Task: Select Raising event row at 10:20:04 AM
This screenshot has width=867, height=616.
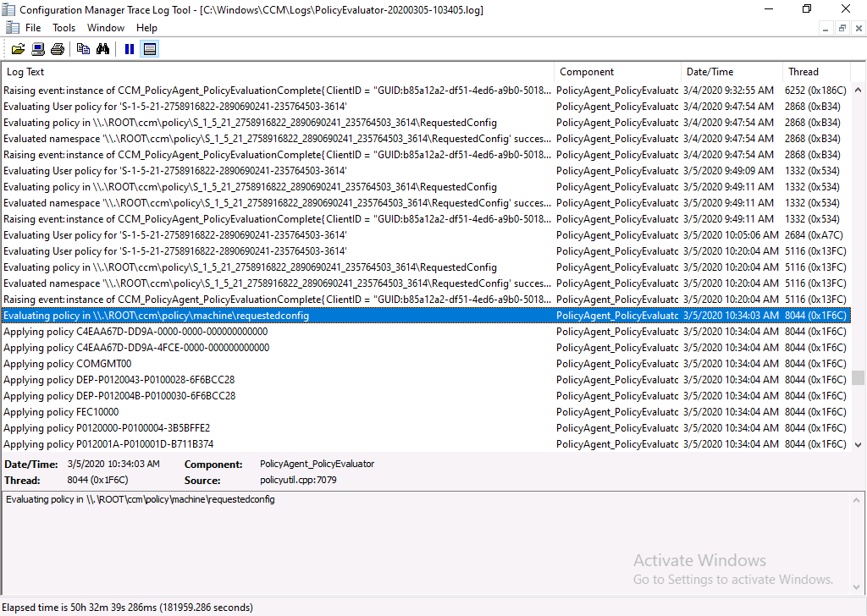Action: tap(426, 300)
